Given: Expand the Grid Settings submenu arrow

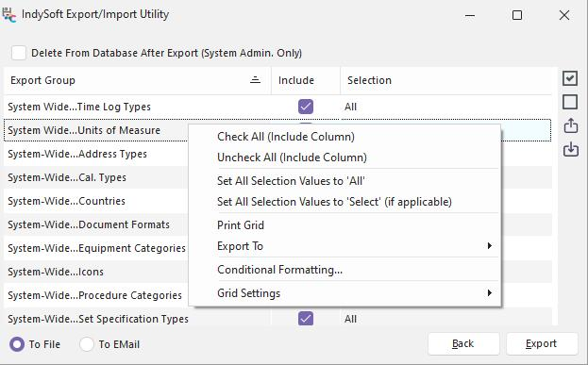Looking at the screenshot, I should (x=490, y=293).
